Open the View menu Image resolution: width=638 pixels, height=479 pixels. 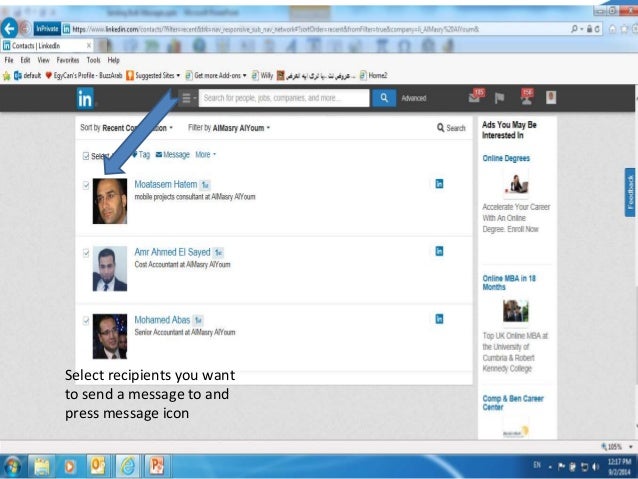(x=43, y=60)
